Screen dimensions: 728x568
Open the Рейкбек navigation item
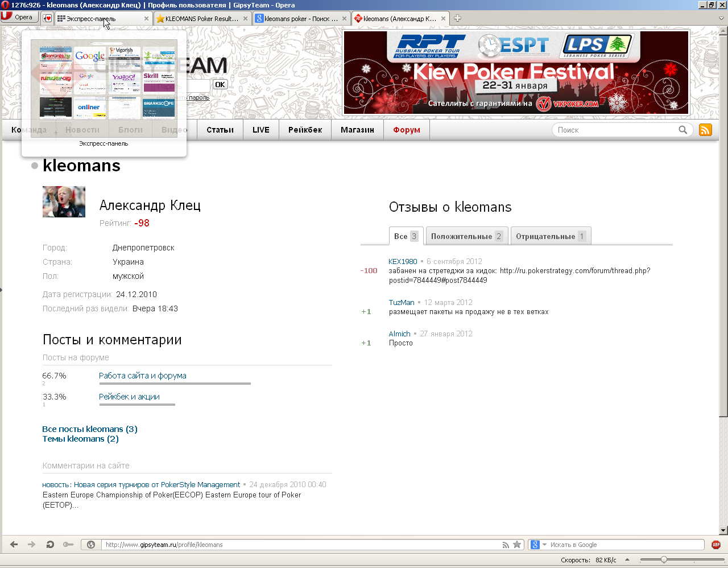pyautogui.click(x=305, y=130)
